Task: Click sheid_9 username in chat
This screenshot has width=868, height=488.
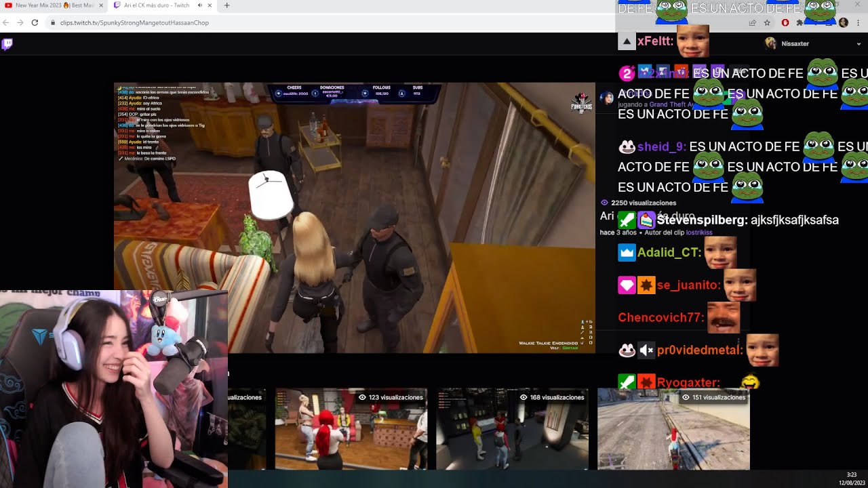Action: tap(661, 147)
